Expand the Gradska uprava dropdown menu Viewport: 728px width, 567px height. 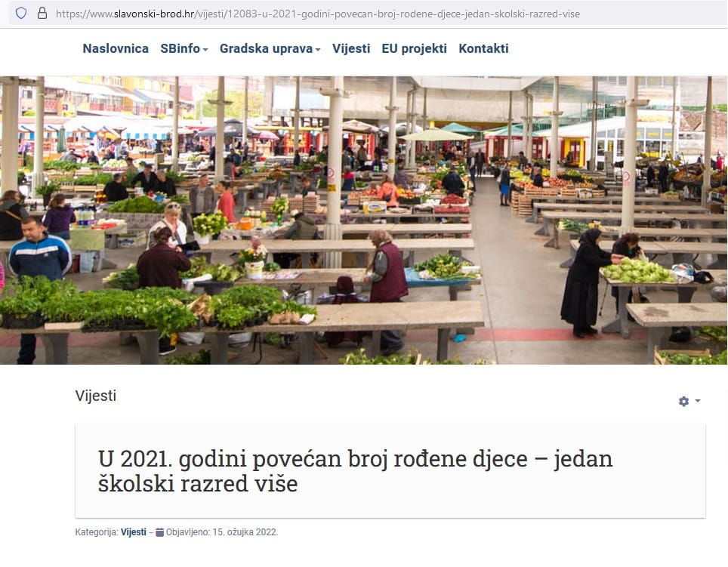coord(270,48)
